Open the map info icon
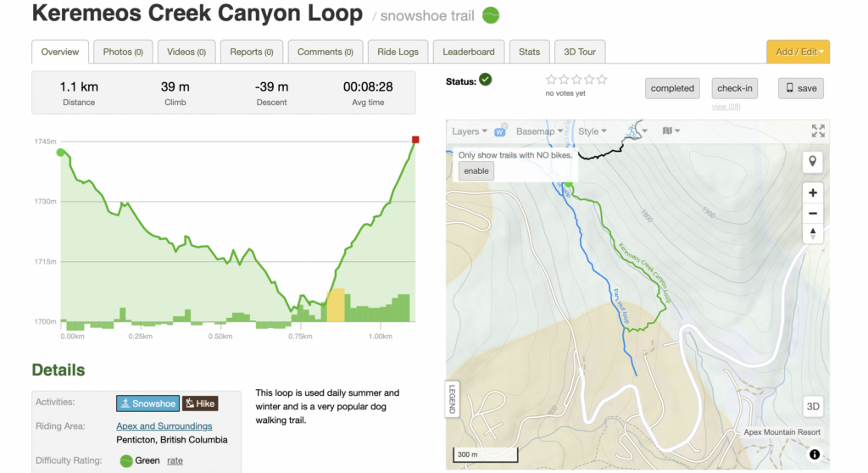868x473 pixels. [815, 454]
